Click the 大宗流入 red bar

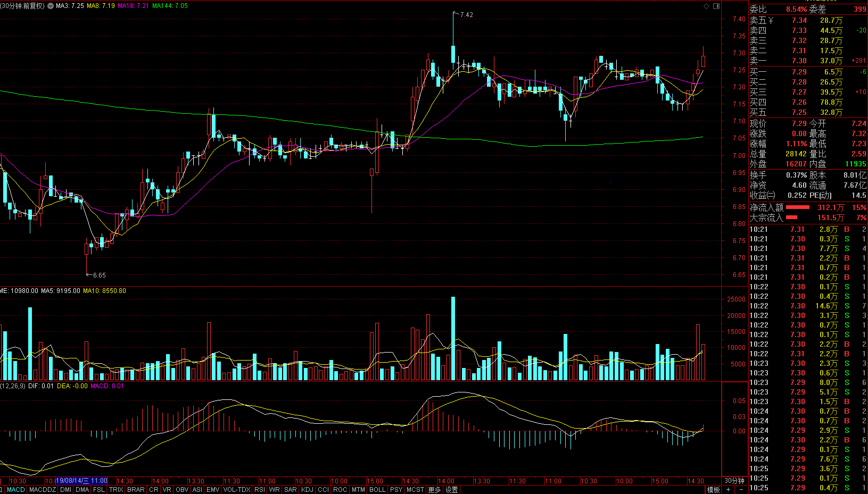pos(791,217)
